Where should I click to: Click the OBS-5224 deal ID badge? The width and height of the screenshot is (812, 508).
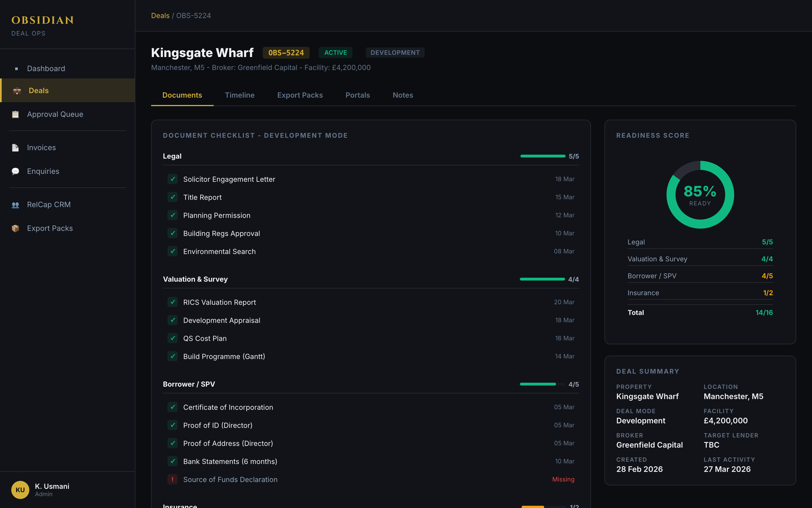click(x=286, y=53)
